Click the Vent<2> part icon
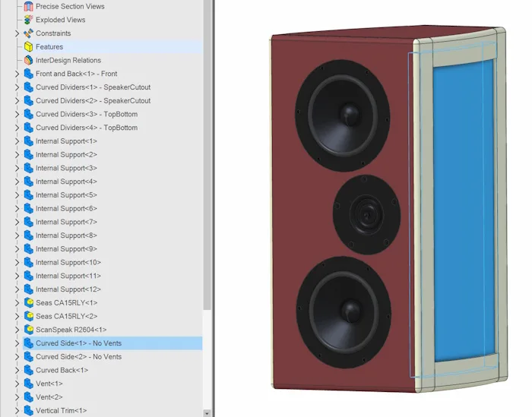 pyautogui.click(x=29, y=397)
